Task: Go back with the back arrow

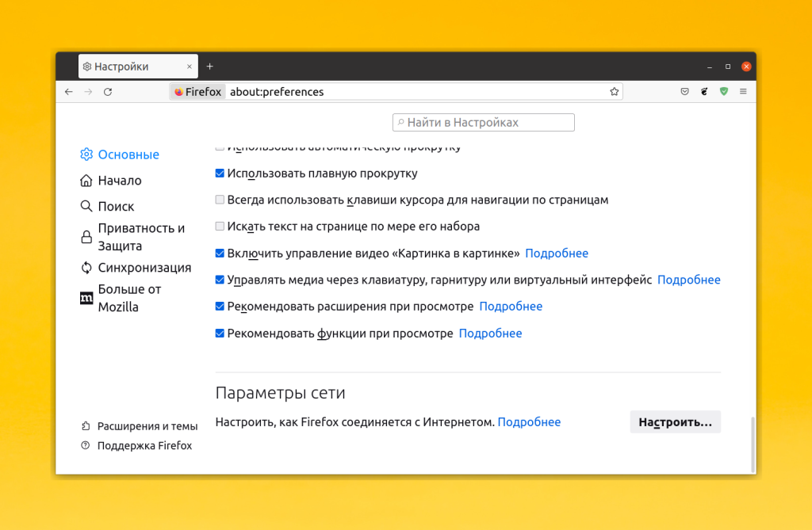Action: click(x=69, y=92)
